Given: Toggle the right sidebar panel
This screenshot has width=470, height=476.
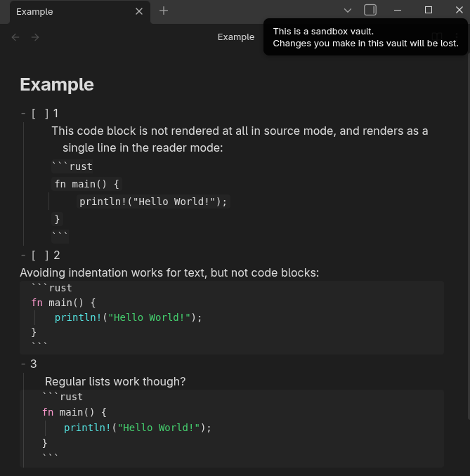Looking at the screenshot, I should (370, 10).
